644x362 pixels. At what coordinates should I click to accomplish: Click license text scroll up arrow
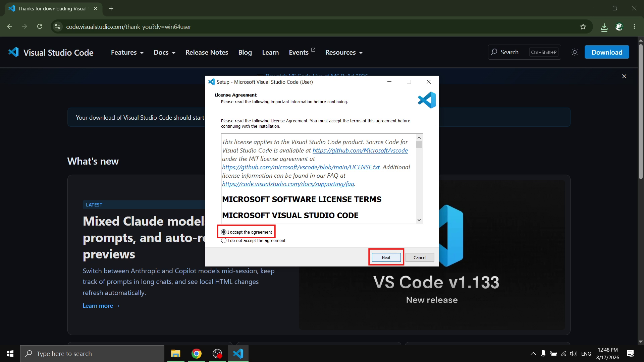(x=419, y=138)
